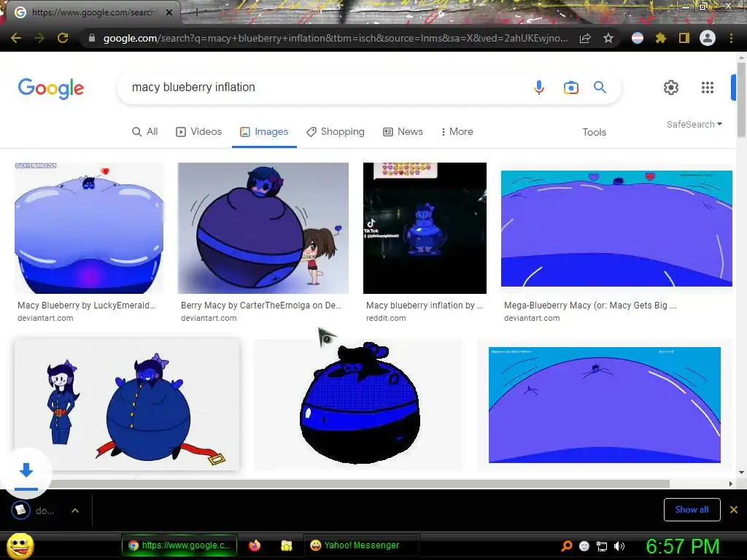Image resolution: width=747 pixels, height=560 pixels.
Task: Click the reddit.com source text
Action: (386, 318)
